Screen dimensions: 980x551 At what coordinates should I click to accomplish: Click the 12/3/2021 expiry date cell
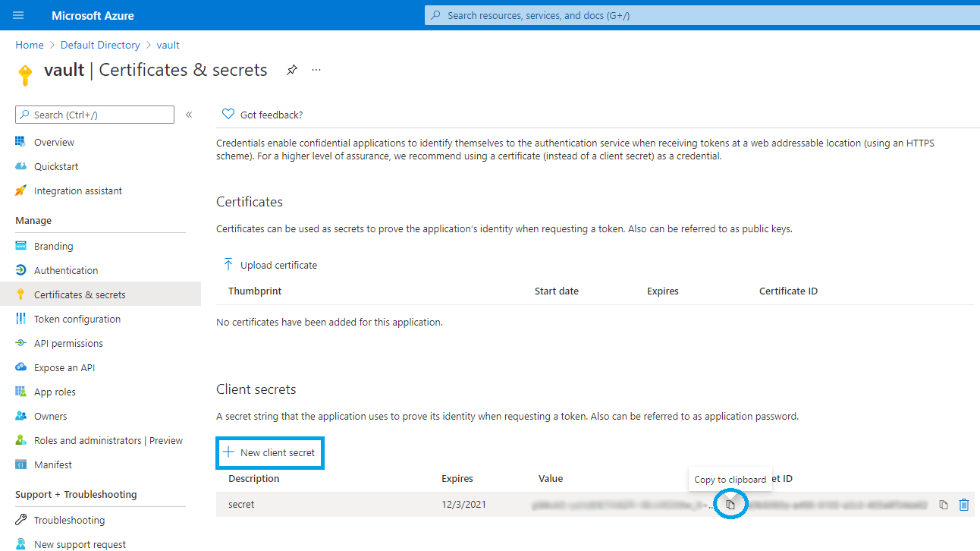point(463,504)
